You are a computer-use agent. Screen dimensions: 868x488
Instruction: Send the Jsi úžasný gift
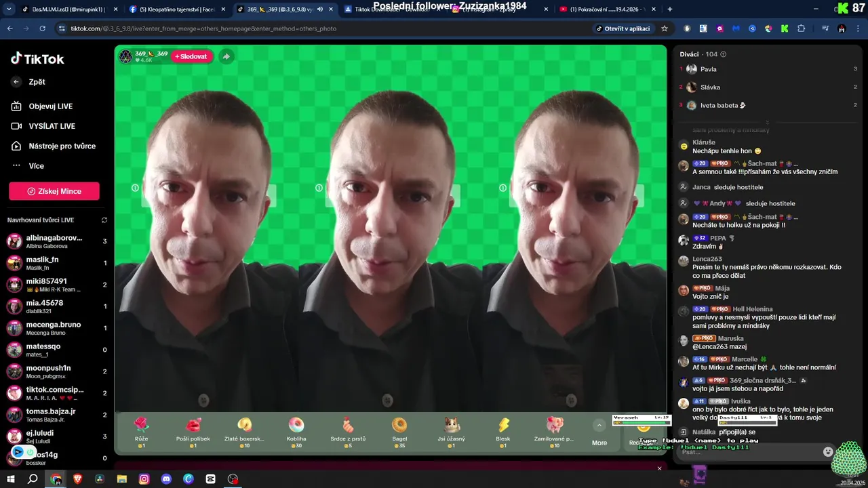[x=452, y=432]
